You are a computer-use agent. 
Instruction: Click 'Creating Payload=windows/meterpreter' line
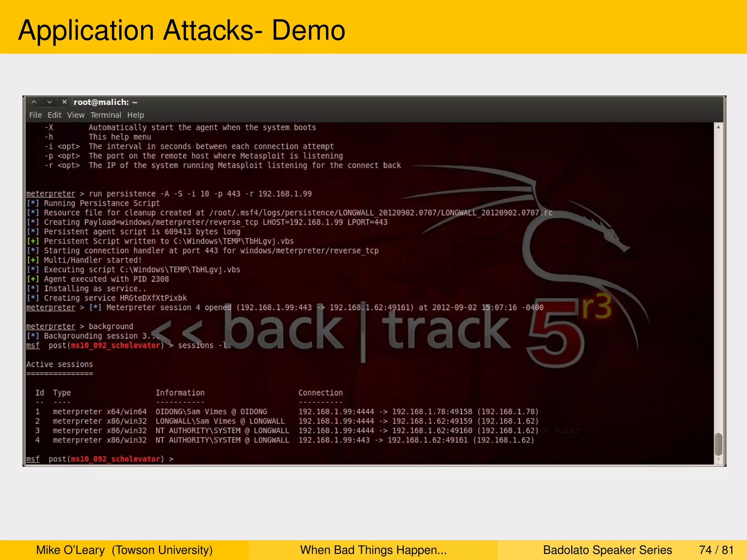pos(207,222)
